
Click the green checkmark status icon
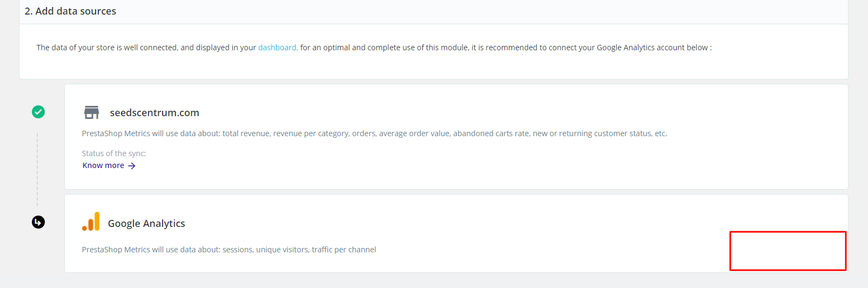[38, 112]
